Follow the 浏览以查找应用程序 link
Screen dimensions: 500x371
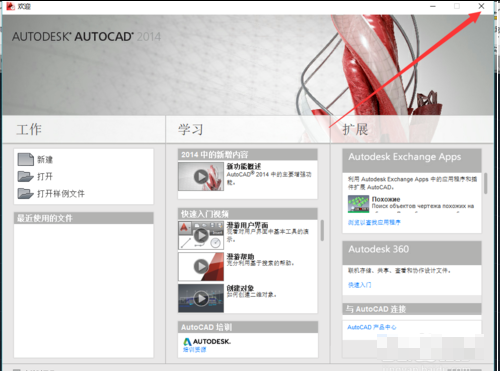pos(374,222)
